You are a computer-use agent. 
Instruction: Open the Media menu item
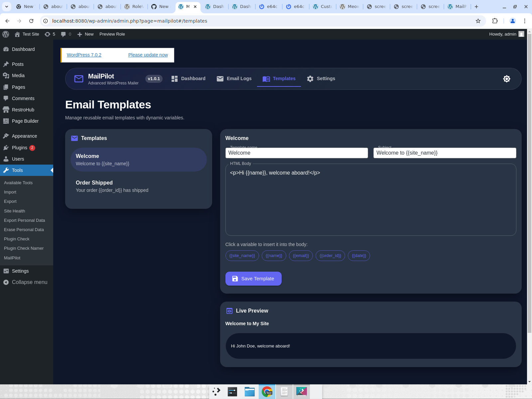[x=27, y=75]
